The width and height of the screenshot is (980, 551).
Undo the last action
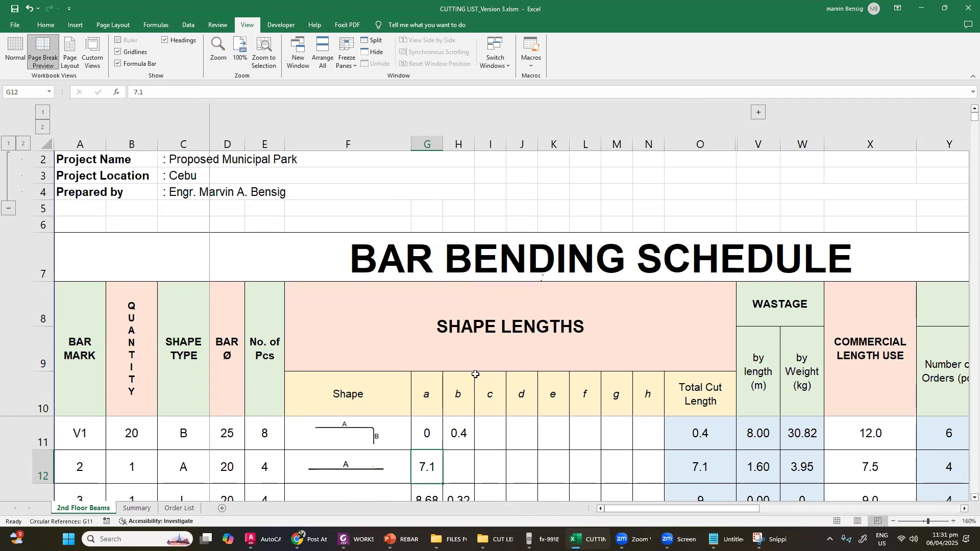(x=30, y=9)
